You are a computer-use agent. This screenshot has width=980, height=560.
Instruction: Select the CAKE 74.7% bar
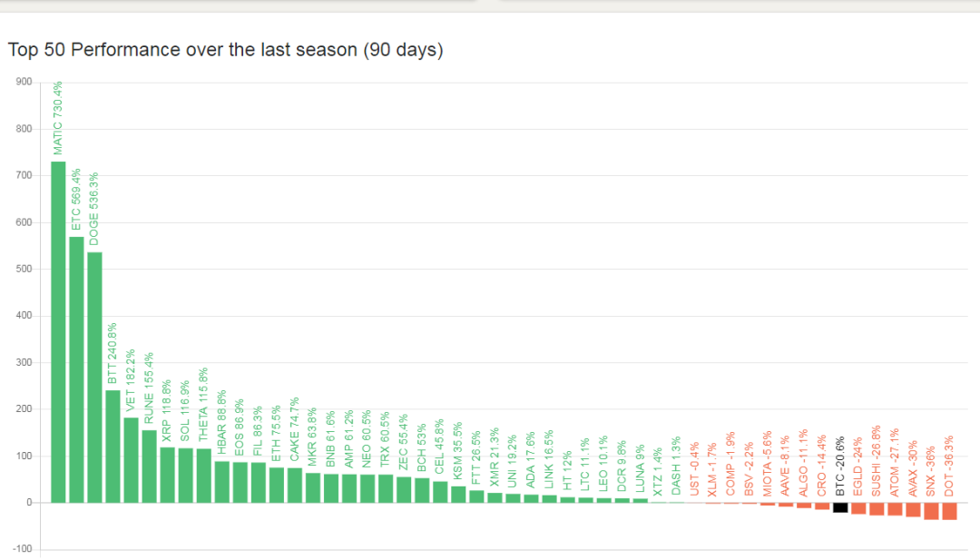[x=295, y=485]
